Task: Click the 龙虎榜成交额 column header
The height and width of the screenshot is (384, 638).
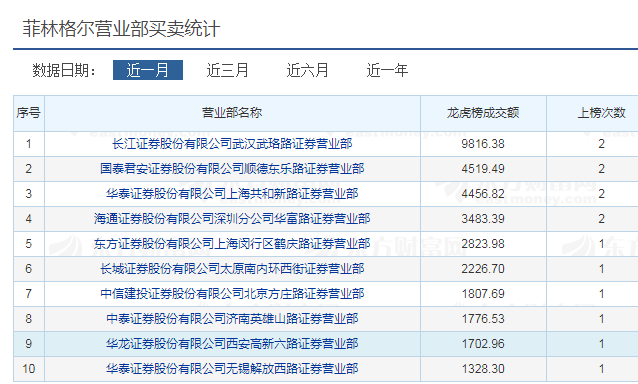Action: coord(483,113)
